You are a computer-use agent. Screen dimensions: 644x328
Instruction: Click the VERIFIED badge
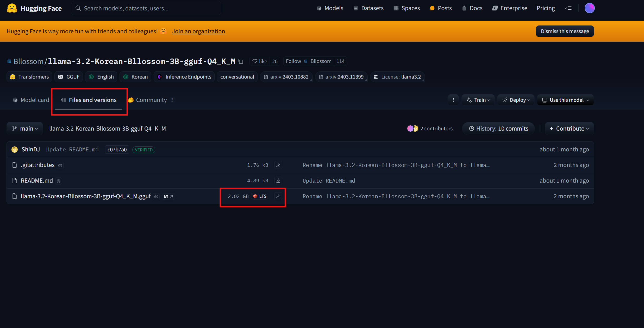pos(144,150)
